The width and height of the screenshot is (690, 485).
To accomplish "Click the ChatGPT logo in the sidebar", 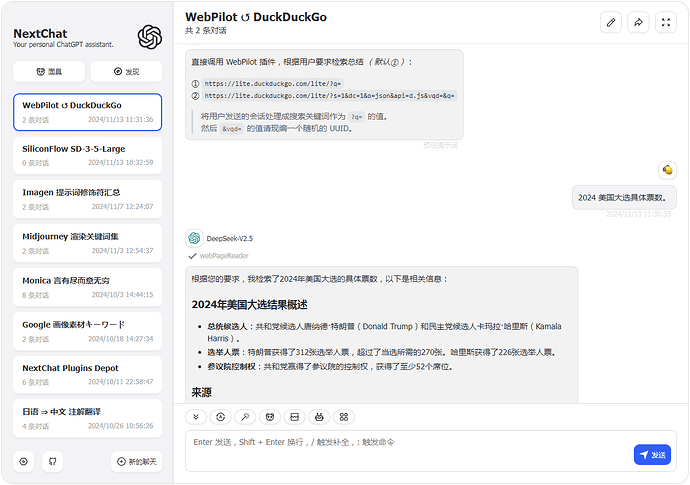I will pos(150,37).
